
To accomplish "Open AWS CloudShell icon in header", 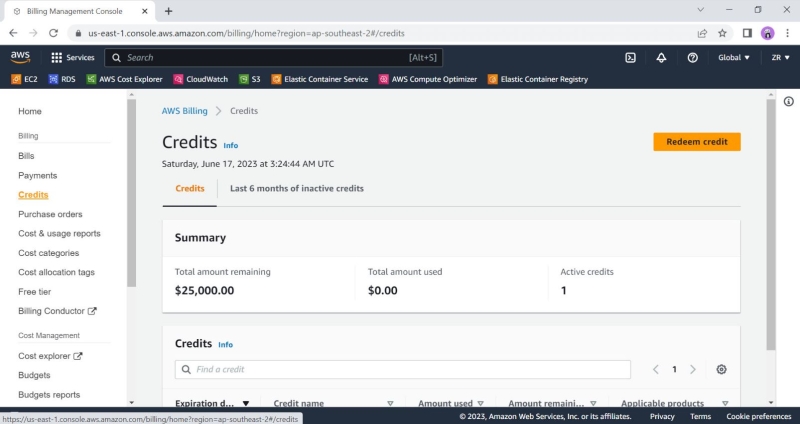I will click(x=631, y=58).
